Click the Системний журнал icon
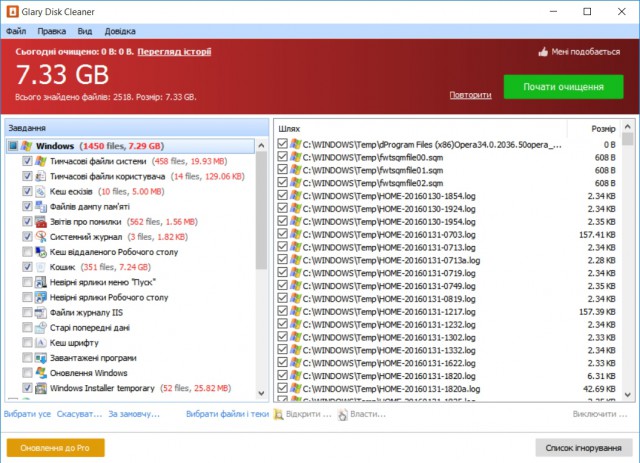640x463 pixels. 40,236
